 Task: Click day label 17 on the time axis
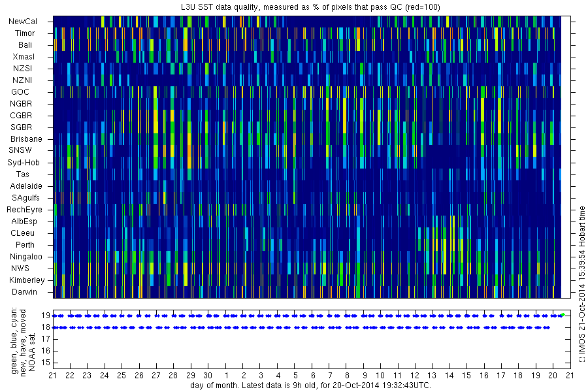pos(501,375)
